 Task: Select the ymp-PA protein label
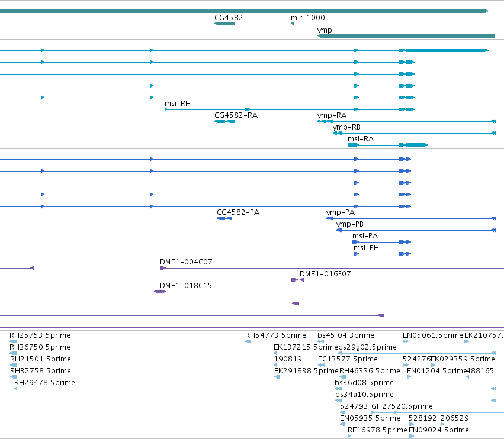(x=341, y=212)
